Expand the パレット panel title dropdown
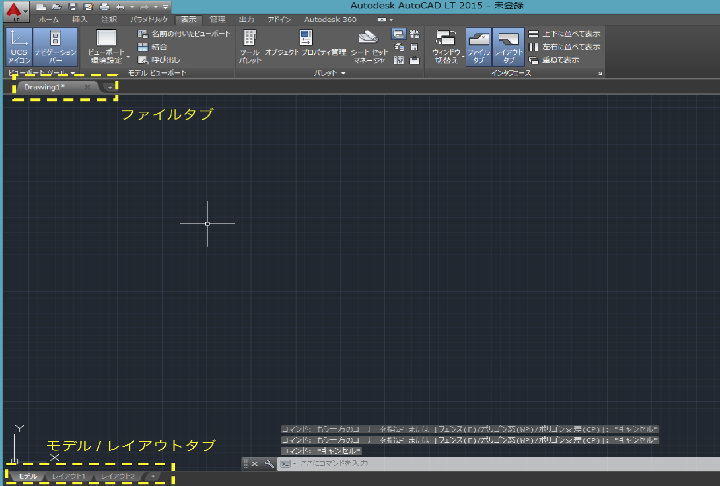 330,73
